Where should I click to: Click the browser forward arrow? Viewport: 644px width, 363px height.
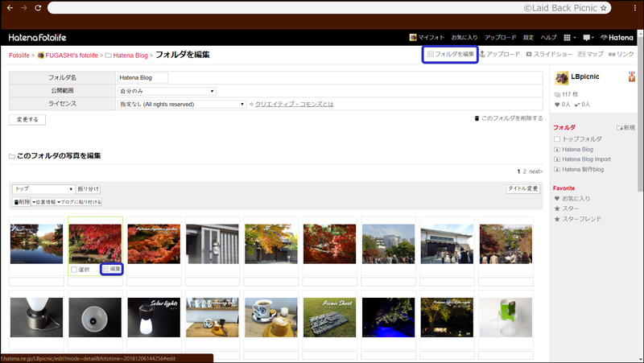tap(24, 8)
